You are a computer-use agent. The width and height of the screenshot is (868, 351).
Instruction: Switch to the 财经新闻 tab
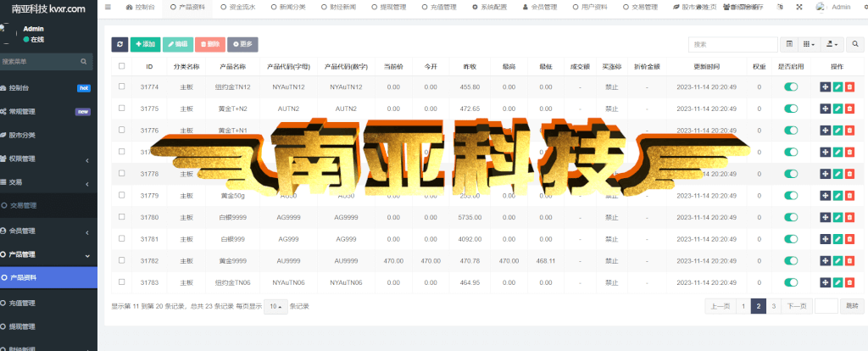click(339, 7)
